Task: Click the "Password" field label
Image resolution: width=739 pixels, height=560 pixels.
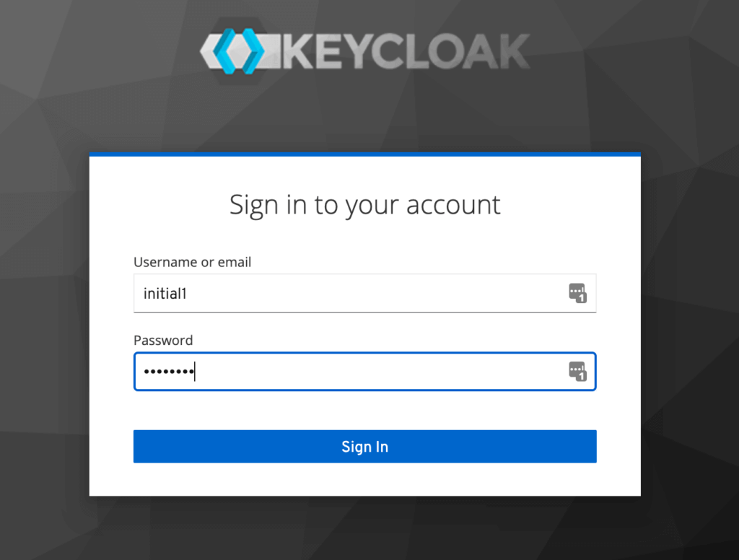Action: [163, 340]
